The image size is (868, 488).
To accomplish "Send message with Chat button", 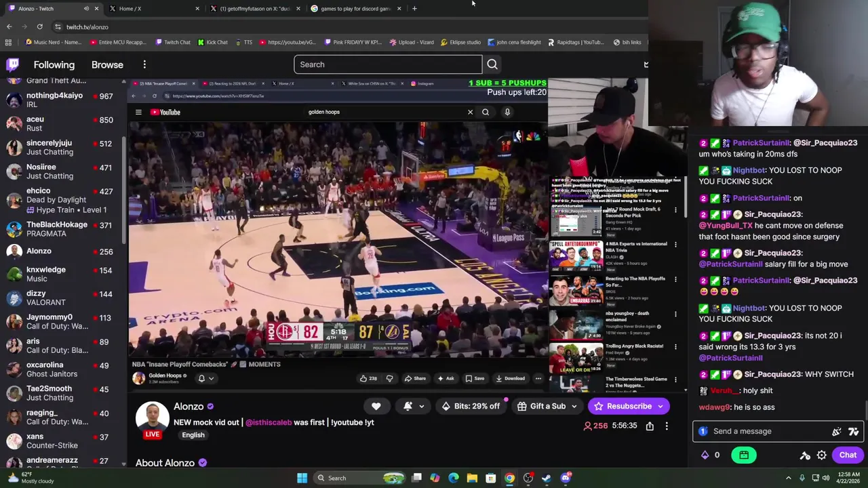I will 848,455.
